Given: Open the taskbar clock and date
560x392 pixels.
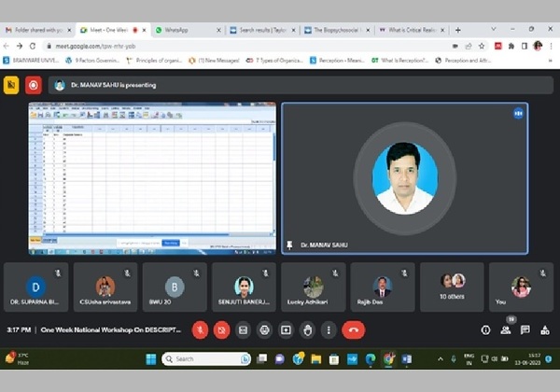Looking at the screenshot, I should tap(529, 359).
